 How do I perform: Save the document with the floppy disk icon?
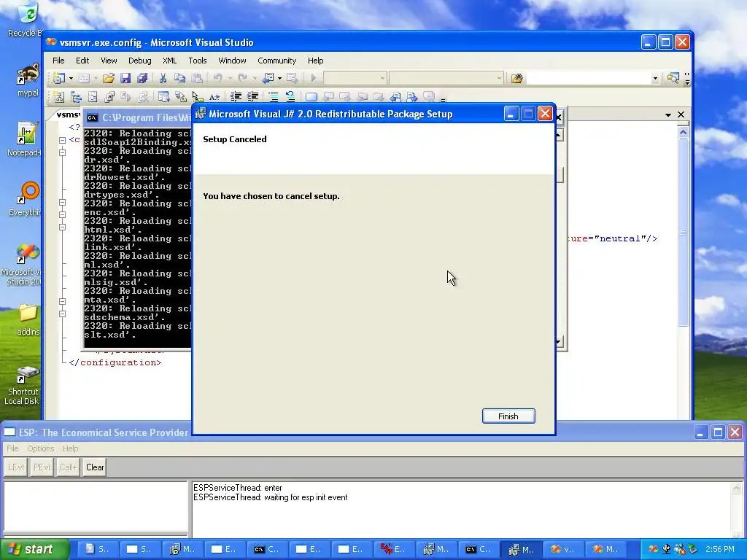click(x=125, y=78)
